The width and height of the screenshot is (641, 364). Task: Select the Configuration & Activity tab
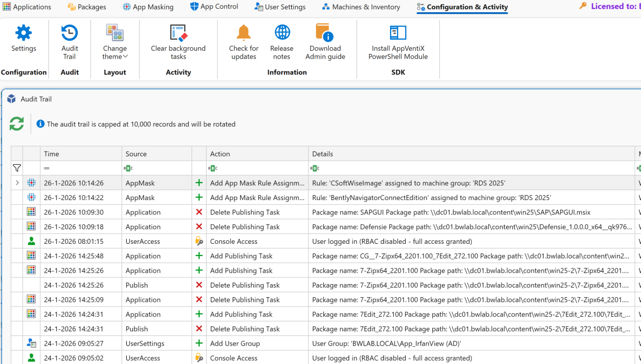(x=462, y=7)
